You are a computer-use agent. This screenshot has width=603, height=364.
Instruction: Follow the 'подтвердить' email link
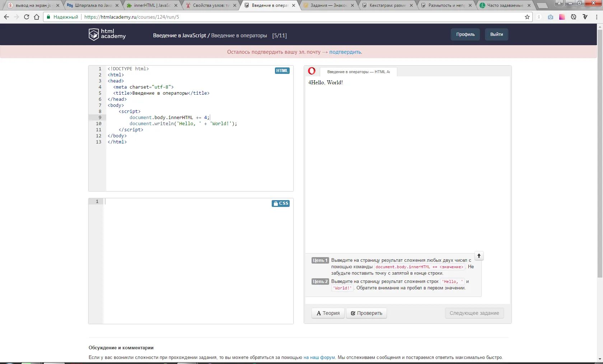[x=345, y=52]
